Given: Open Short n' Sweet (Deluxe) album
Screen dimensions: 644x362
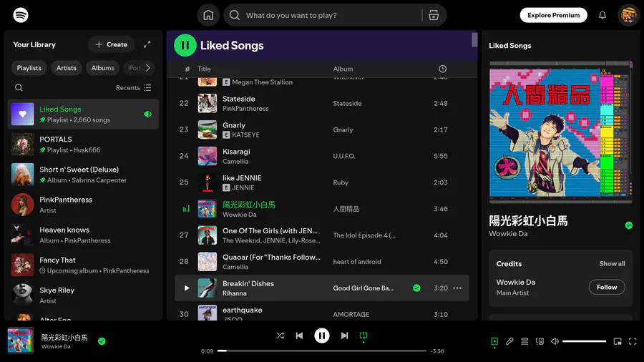Looking at the screenshot, I should [x=83, y=175].
